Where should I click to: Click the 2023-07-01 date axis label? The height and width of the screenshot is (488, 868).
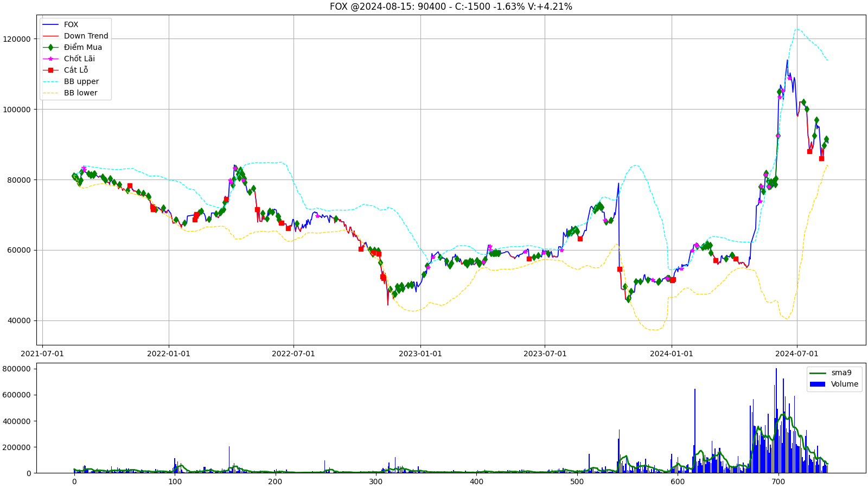point(545,354)
